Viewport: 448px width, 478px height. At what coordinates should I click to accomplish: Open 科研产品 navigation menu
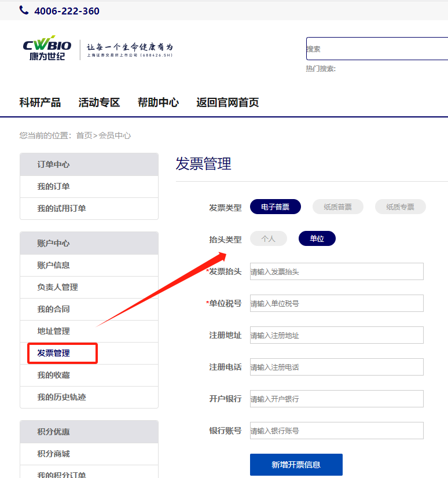(40, 102)
